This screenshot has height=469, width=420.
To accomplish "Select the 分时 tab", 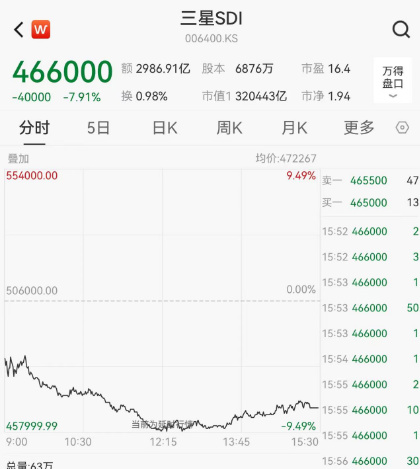I will [34, 128].
